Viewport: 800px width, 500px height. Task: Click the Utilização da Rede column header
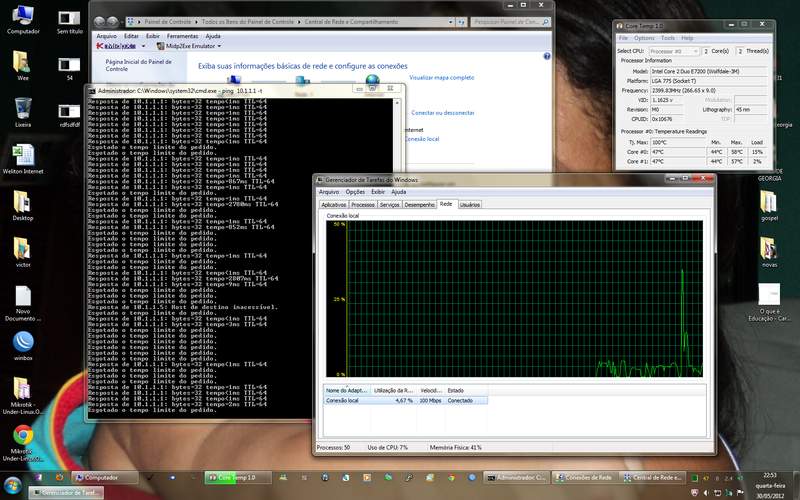pyautogui.click(x=393, y=391)
